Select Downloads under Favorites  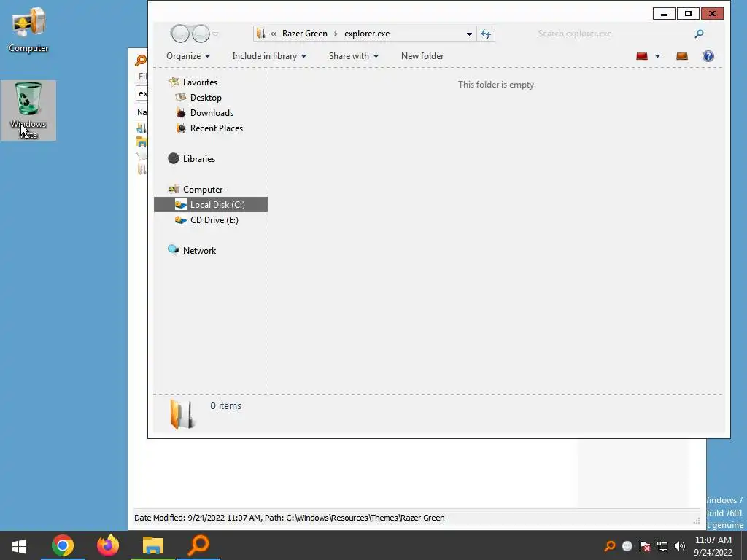coord(212,113)
